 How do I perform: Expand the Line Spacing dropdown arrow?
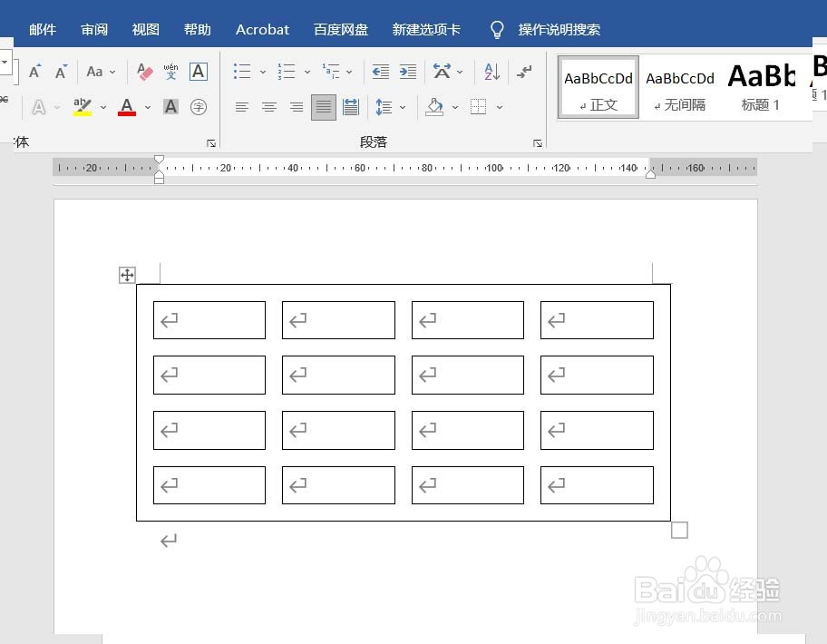click(403, 108)
